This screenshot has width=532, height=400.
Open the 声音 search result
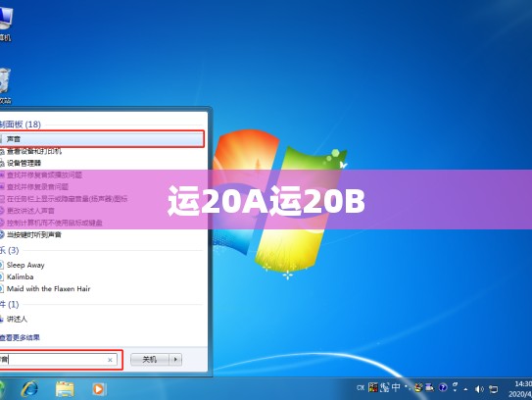point(101,139)
